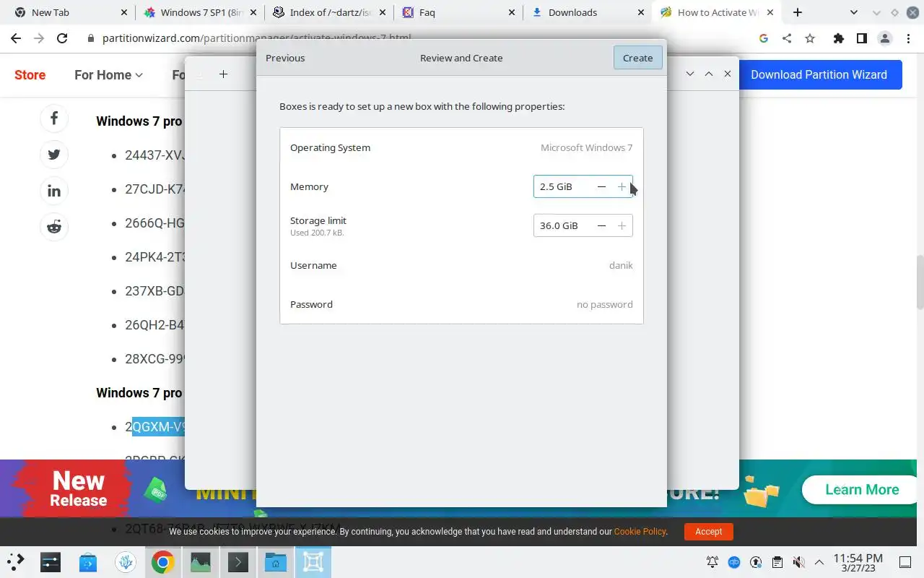Share the article on LinkedIn

[x=54, y=191]
